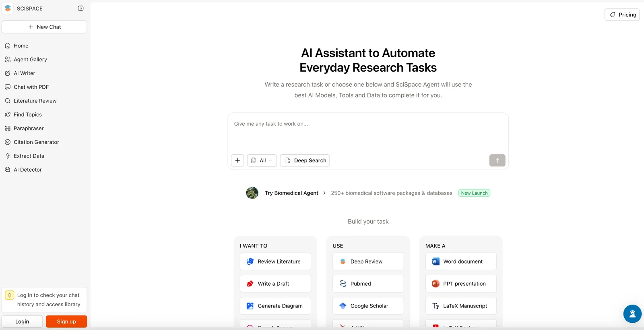The height and width of the screenshot is (330, 644).
Task: Expand Try Biomedical Agent chevron
Action: pos(324,193)
